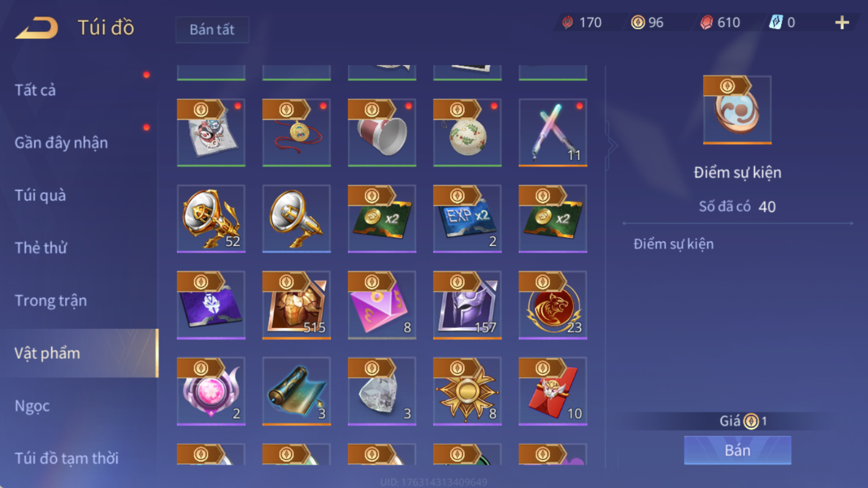868x488 pixels.
Task: Select the red envelope item with 10
Action: tap(552, 391)
